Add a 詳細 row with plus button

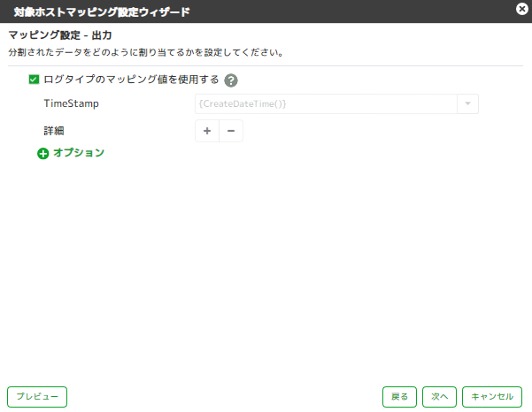(x=207, y=131)
